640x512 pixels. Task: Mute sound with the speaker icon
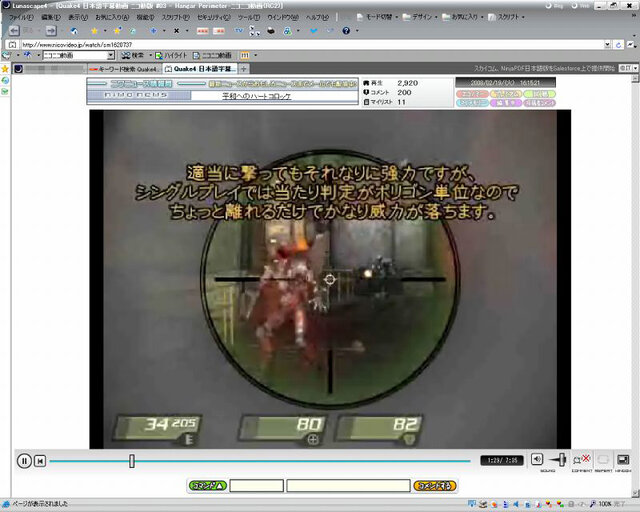(537, 459)
